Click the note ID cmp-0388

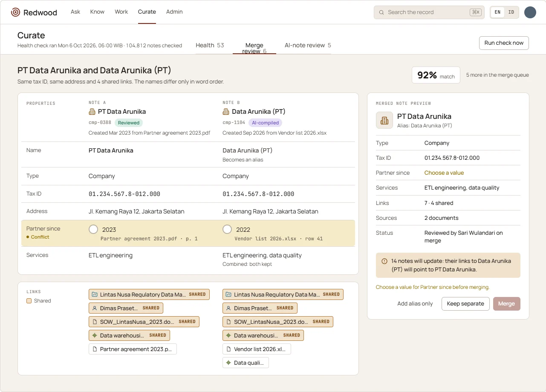click(100, 123)
